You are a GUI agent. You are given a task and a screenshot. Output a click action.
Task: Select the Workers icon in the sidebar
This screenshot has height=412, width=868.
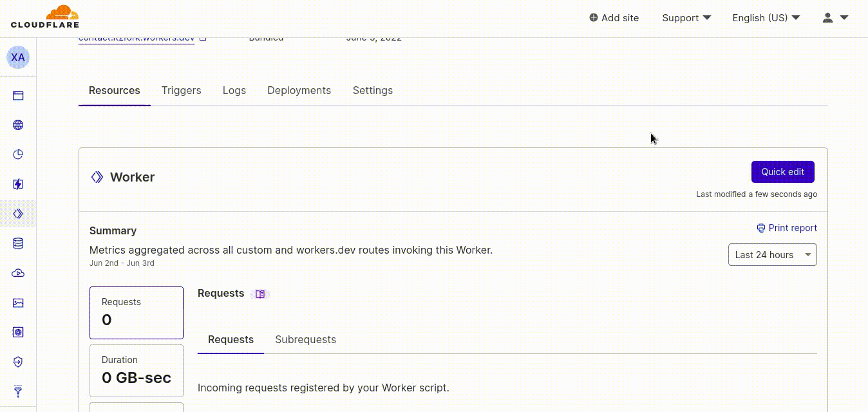pos(18,213)
